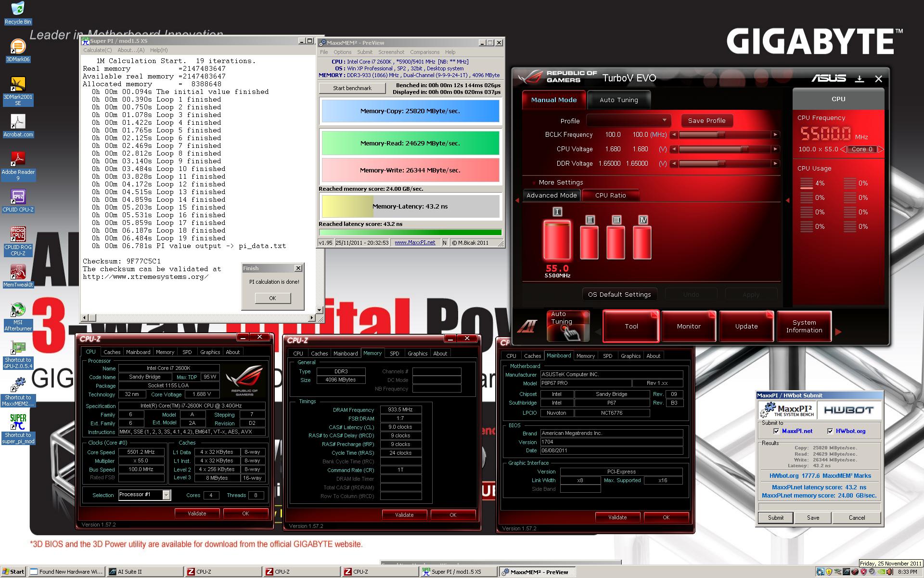Viewport: 924px width, 578px height.
Task: Switch to AI Suite II taskbar item
Action: (144, 572)
